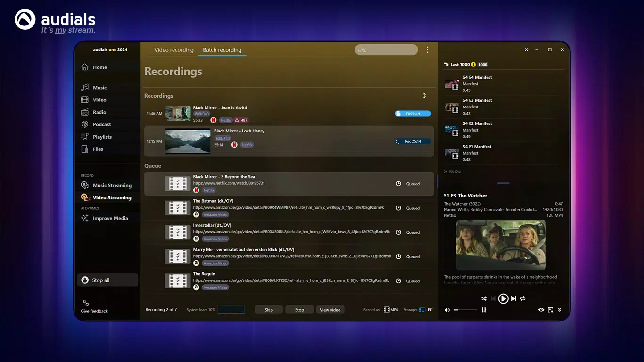Click Netflix icon on Loch Henry row
The height and width of the screenshot is (362, 644).
pos(234,145)
